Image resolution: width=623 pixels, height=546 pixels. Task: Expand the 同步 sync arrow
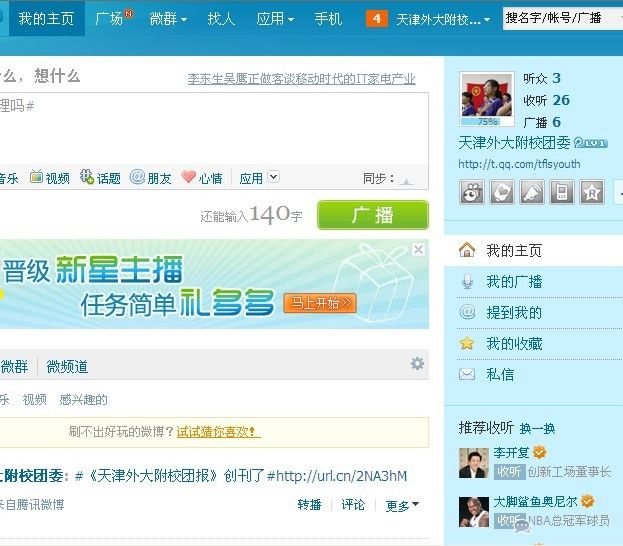[406, 182]
